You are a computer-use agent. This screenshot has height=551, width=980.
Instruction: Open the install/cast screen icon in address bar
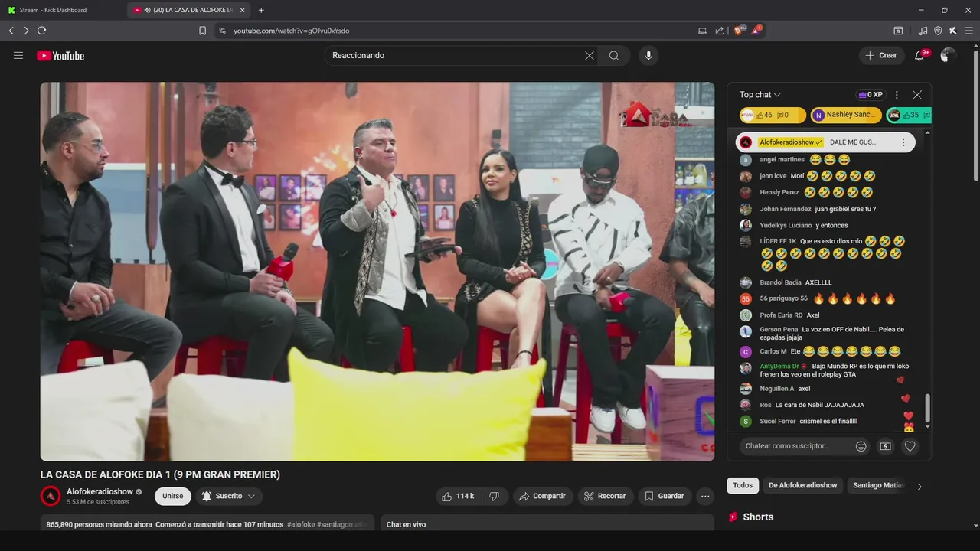(702, 31)
